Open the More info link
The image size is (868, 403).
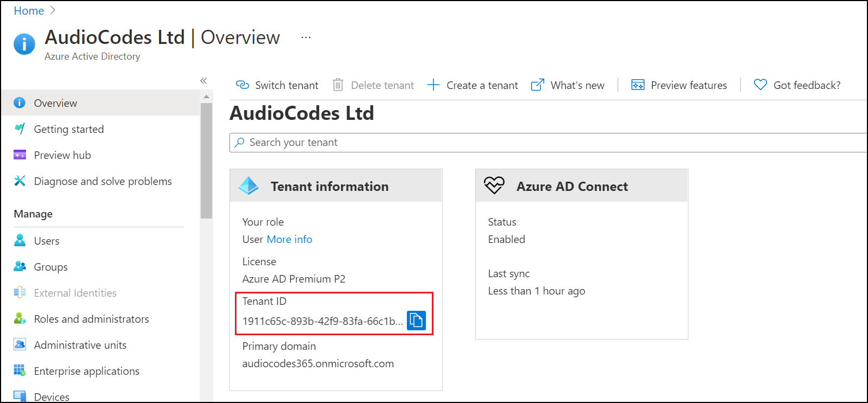pyautogui.click(x=289, y=239)
